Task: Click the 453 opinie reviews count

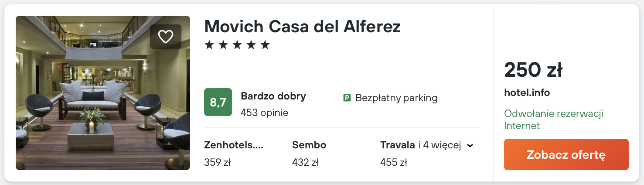Action: [264, 113]
